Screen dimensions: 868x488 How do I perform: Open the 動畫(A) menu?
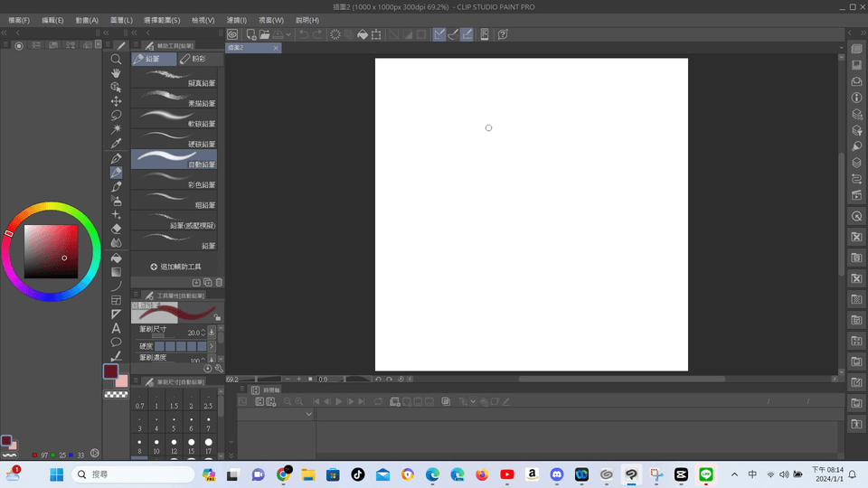coord(87,20)
